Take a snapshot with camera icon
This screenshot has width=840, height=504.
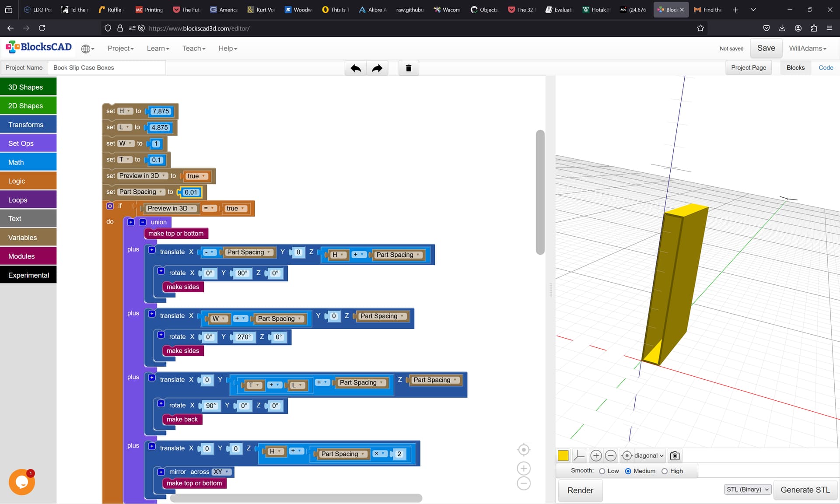675,455
